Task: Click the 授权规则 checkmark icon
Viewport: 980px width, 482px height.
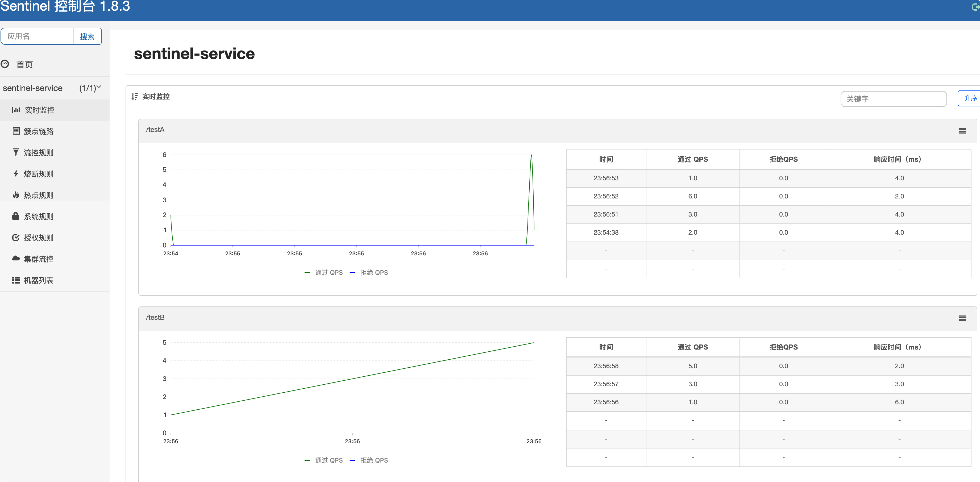Action: [16, 238]
